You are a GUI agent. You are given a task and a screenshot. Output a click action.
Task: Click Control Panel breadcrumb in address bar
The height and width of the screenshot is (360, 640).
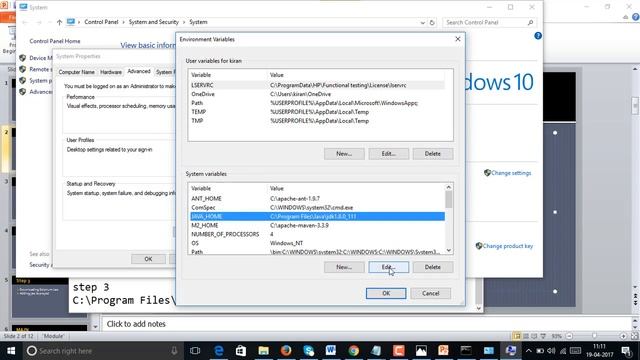pyautogui.click(x=101, y=22)
